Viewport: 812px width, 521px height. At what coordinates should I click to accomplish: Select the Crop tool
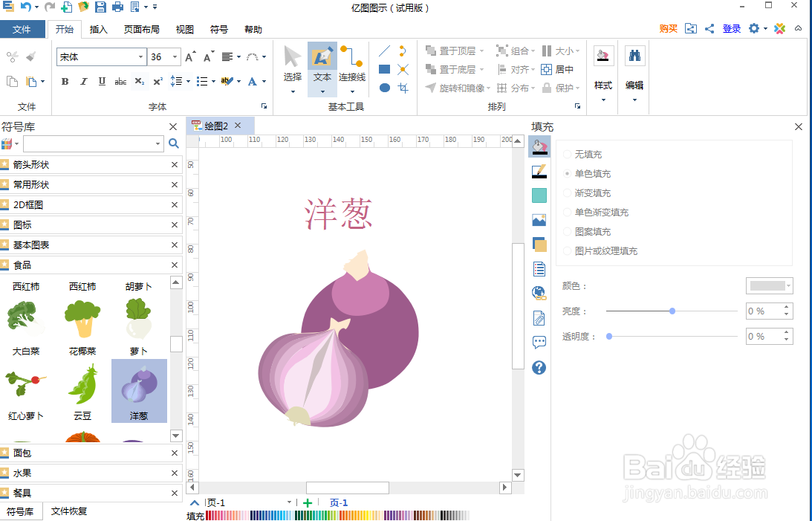pyautogui.click(x=403, y=88)
